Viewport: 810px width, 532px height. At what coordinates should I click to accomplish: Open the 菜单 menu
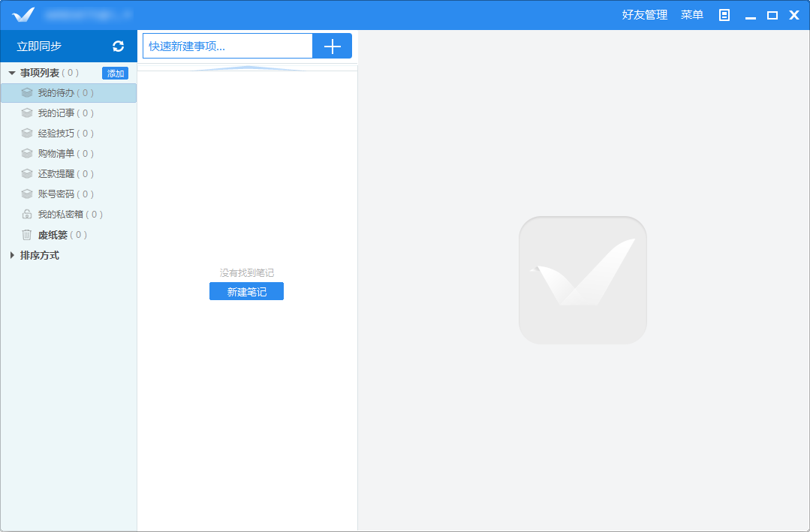pos(691,15)
